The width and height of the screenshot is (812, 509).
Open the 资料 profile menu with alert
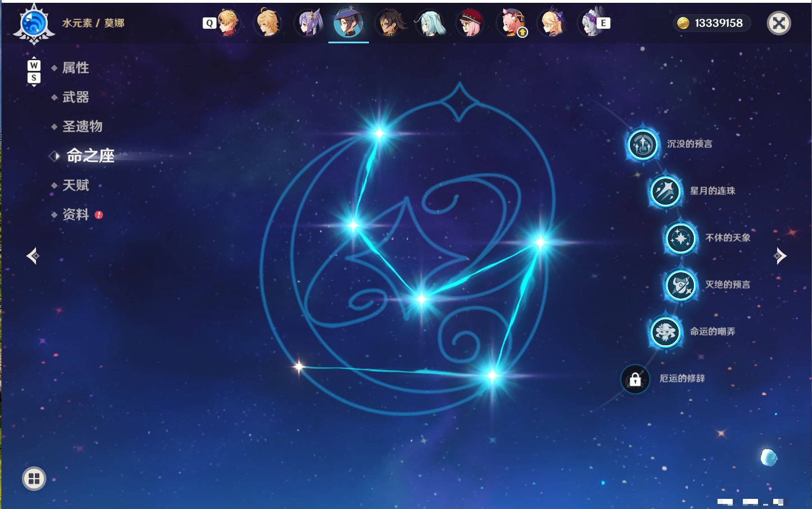(x=76, y=214)
